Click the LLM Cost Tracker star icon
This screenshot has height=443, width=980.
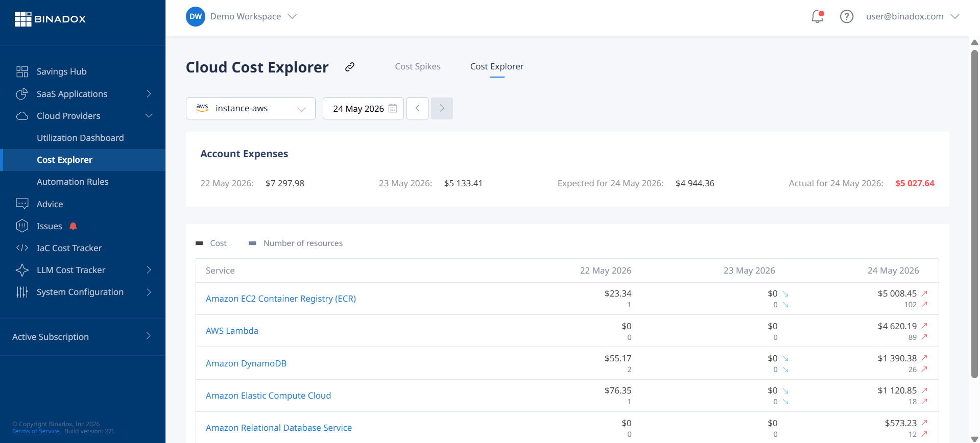click(22, 270)
